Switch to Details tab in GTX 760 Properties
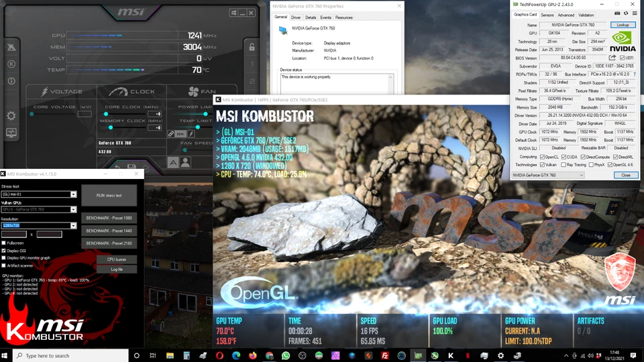 coord(311,17)
